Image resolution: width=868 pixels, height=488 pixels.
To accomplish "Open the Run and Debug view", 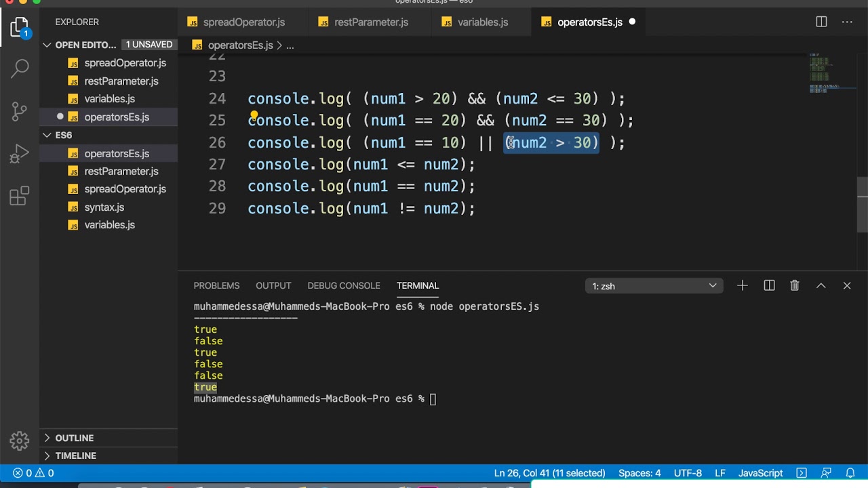I will [x=20, y=154].
